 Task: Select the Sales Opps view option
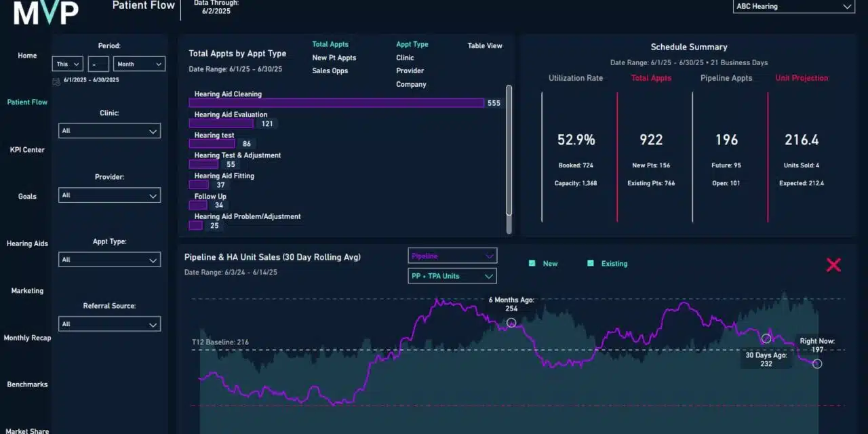[330, 71]
